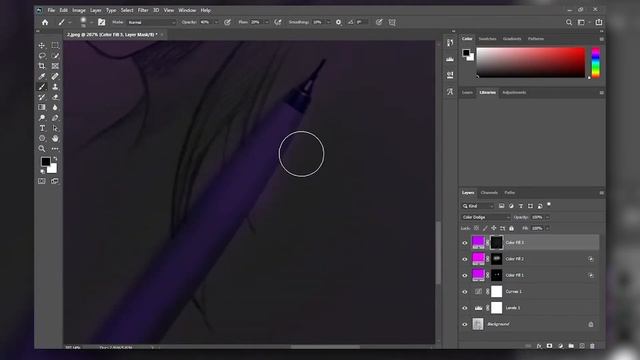The image size is (640, 360).
Task: Click the Share icon
Action: pyautogui.click(x=599, y=22)
